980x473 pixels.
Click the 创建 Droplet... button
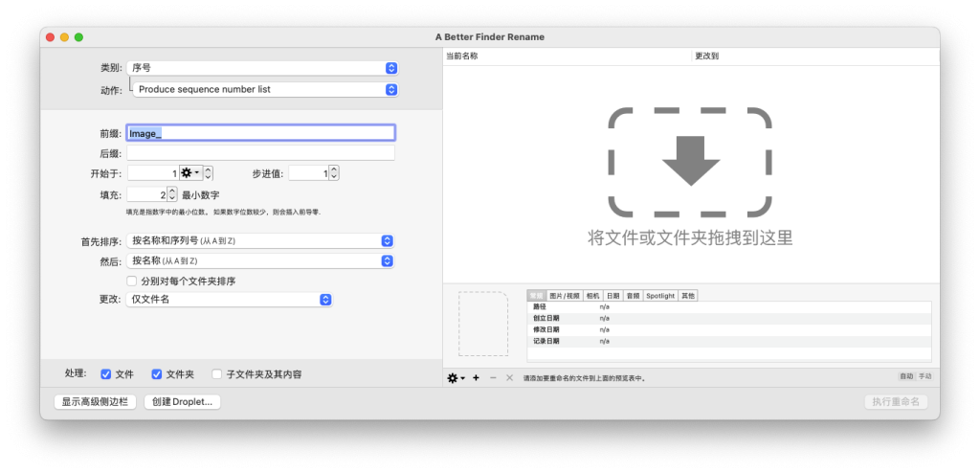click(183, 402)
